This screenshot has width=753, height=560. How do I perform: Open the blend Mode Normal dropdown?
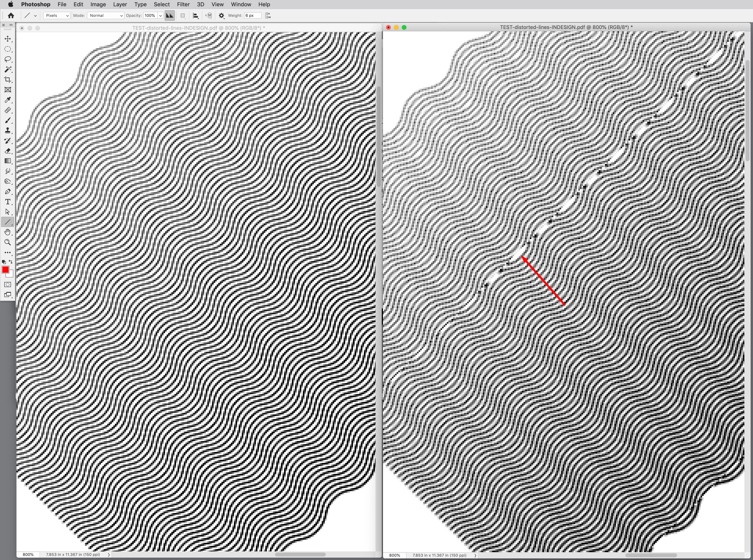click(x=106, y=16)
